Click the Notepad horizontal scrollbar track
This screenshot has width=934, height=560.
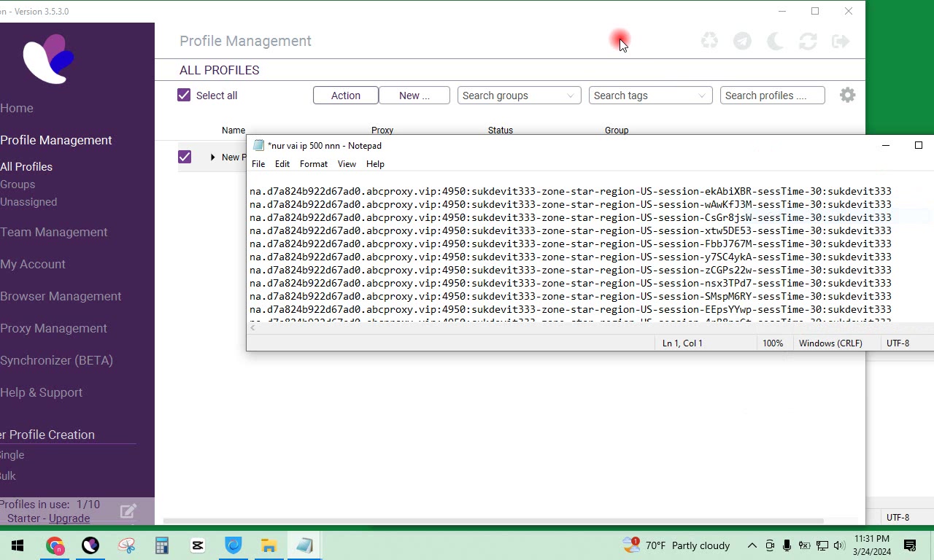point(591,329)
